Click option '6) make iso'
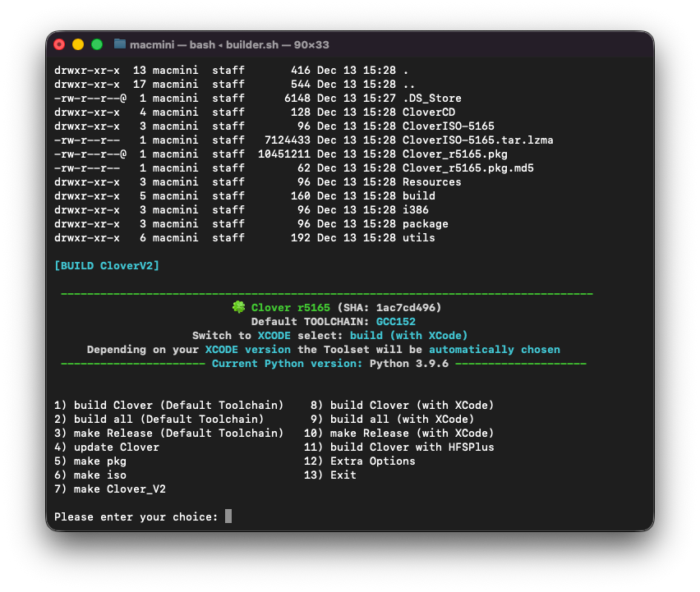 click(x=90, y=475)
